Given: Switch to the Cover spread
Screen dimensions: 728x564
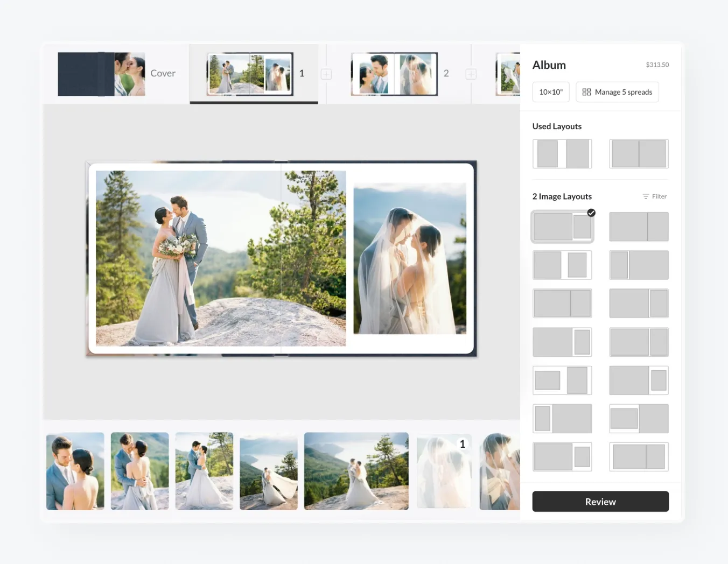Looking at the screenshot, I should pyautogui.click(x=100, y=74).
